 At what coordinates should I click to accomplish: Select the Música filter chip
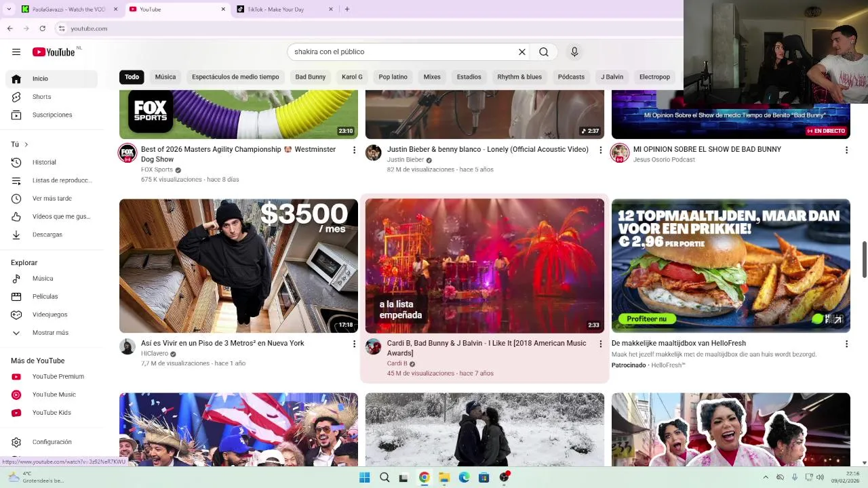click(165, 77)
